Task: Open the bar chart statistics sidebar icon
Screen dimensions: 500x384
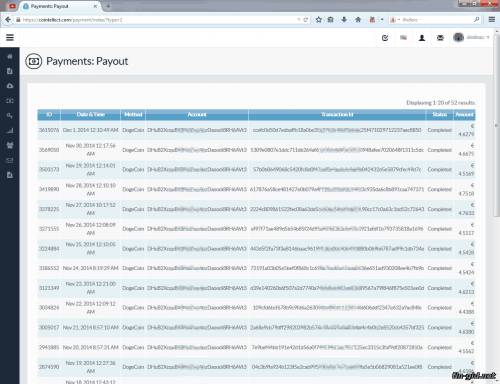Action: point(10,130)
